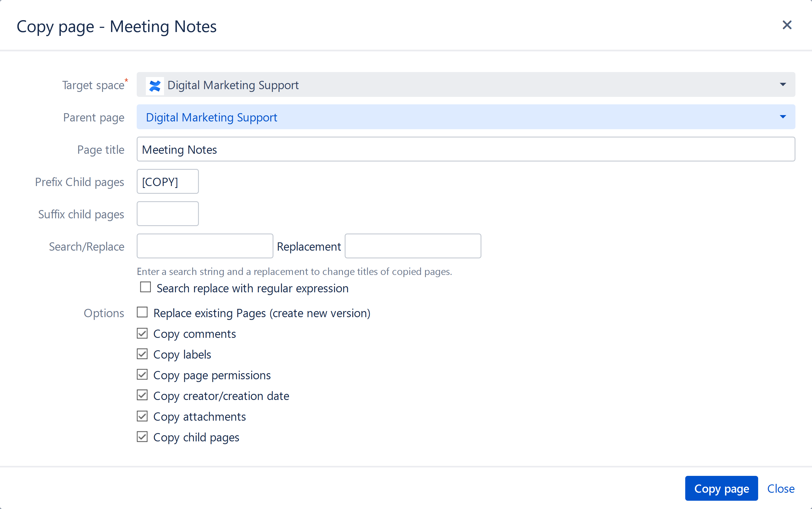Toggle the Copy labels checkbox
This screenshot has width=812, height=509.
[x=142, y=354]
